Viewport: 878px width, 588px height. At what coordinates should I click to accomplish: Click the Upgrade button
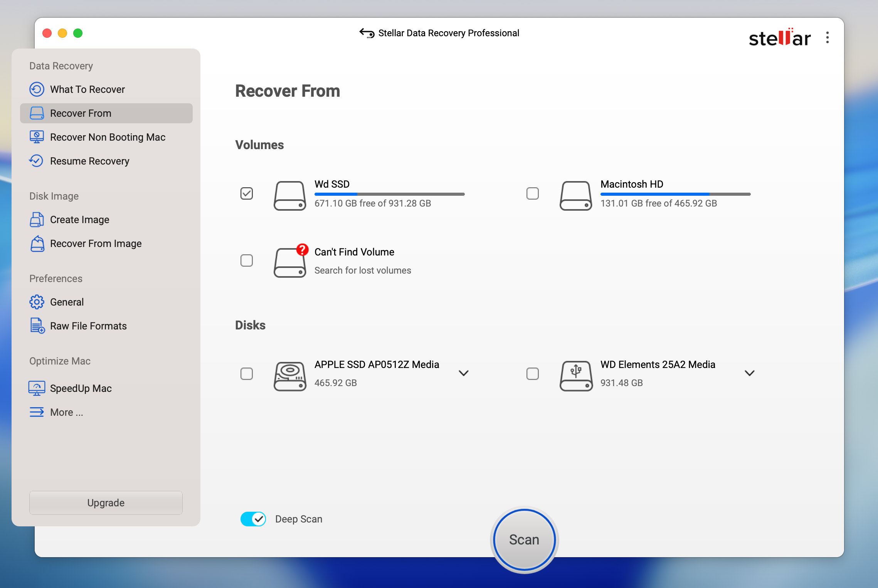point(106,503)
